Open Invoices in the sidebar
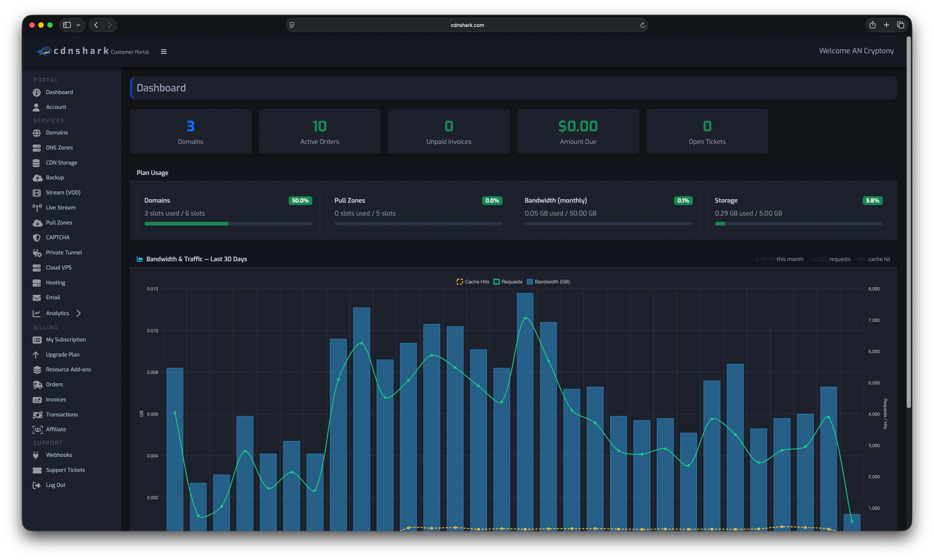Screen dimensions: 934x560 [55, 400]
